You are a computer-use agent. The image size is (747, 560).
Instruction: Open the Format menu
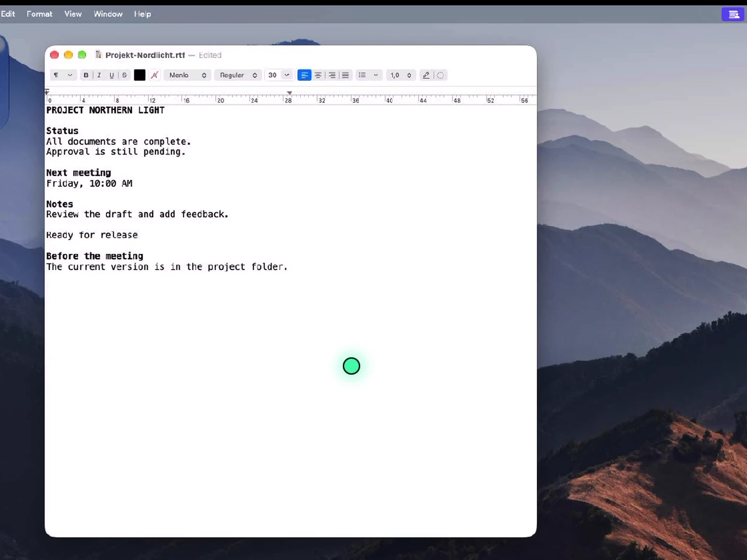39,14
